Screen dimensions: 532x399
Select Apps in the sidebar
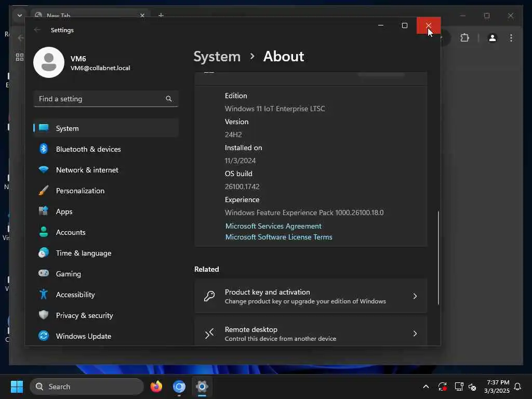tap(106, 211)
